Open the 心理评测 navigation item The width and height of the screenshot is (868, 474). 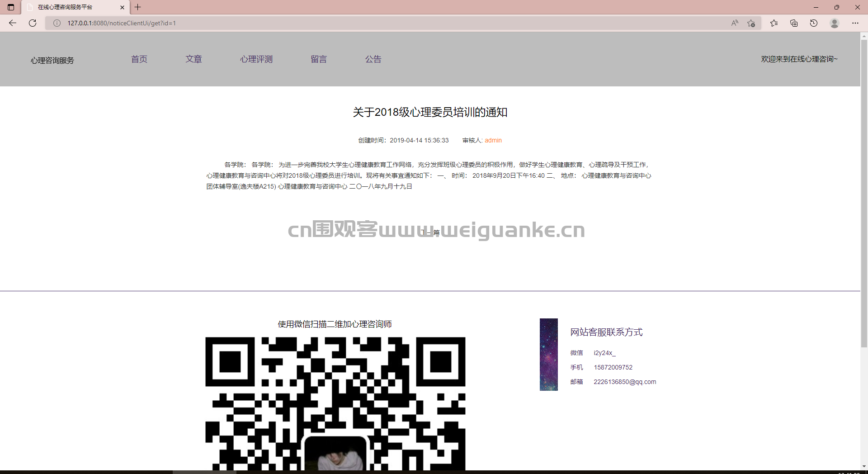pos(256,59)
